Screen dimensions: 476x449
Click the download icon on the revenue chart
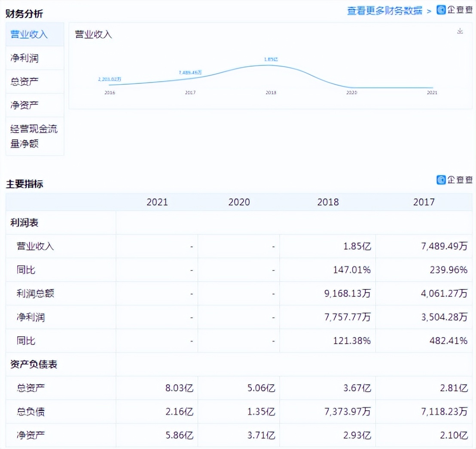point(460,31)
